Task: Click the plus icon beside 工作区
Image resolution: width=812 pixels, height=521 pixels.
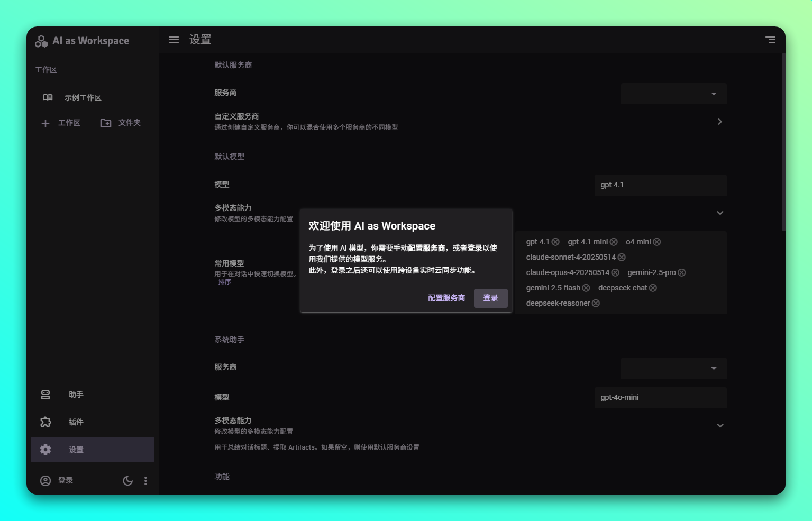Action: (x=45, y=123)
